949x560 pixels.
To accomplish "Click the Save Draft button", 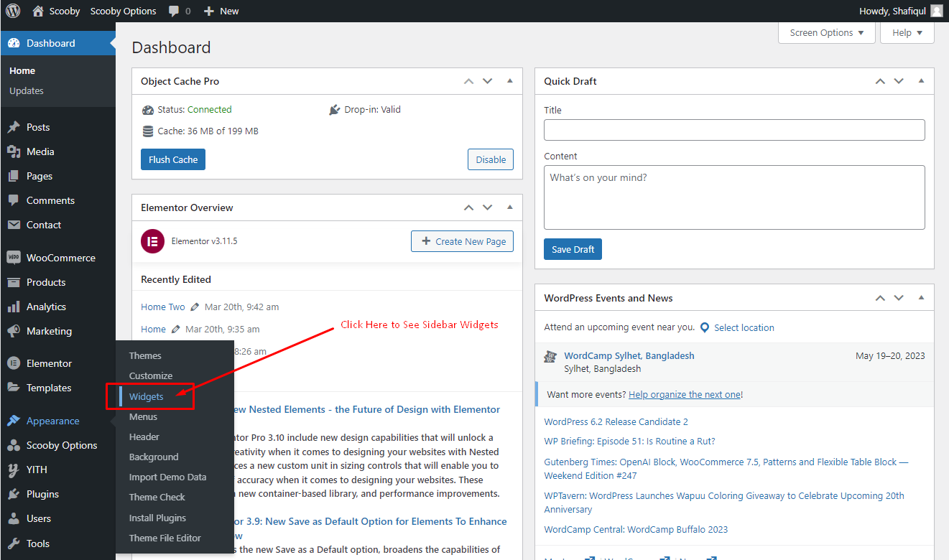I will point(573,249).
